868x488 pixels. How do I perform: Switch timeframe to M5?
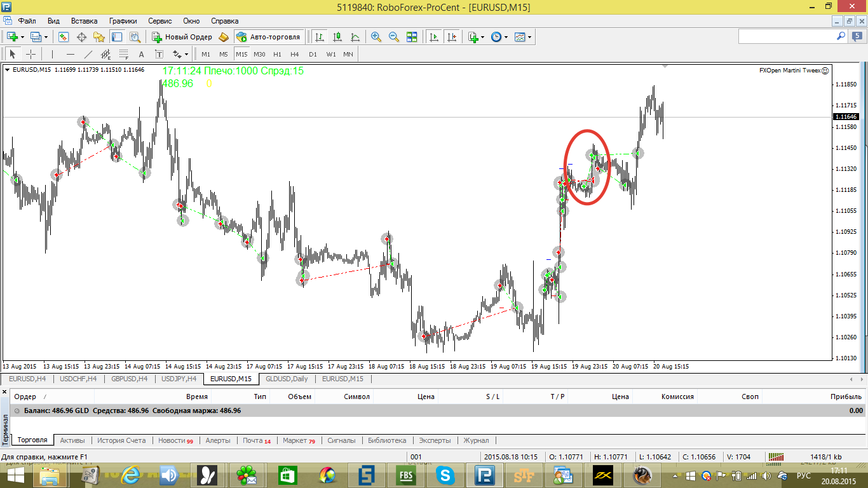224,54
